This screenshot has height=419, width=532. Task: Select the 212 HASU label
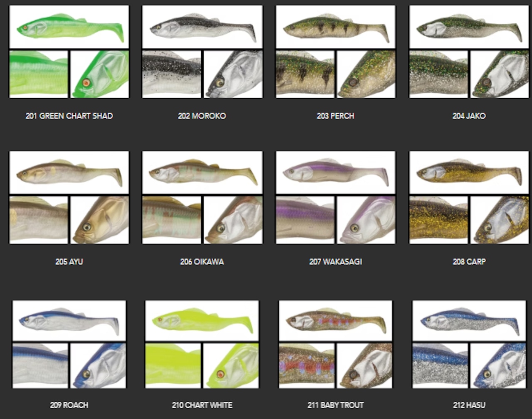[x=469, y=405]
